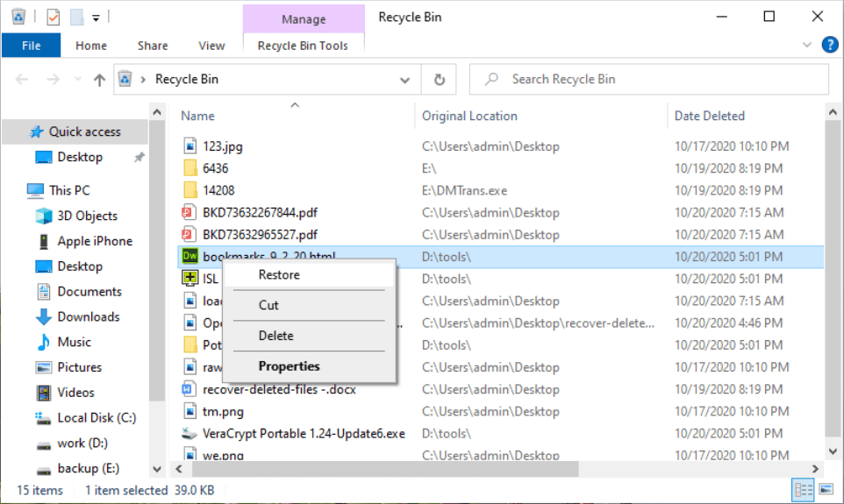
Task: Open the address bar history dropdown
Action: [x=404, y=80]
